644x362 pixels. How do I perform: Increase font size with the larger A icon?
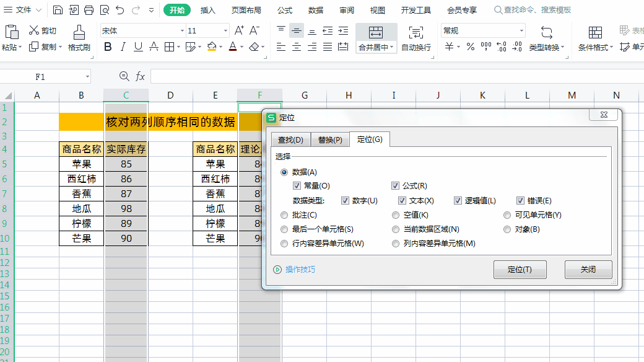[239, 30]
